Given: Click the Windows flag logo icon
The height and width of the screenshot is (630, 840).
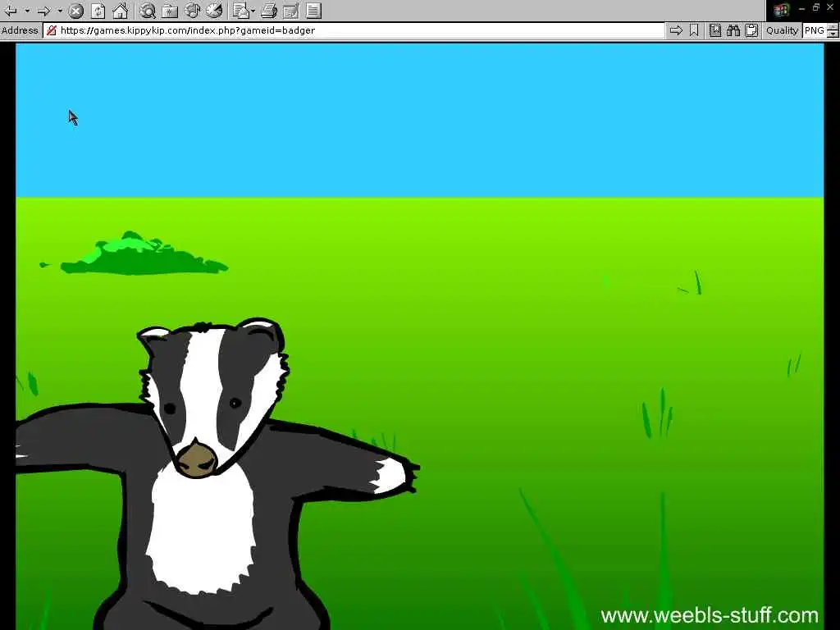Looking at the screenshot, I should coord(781,10).
